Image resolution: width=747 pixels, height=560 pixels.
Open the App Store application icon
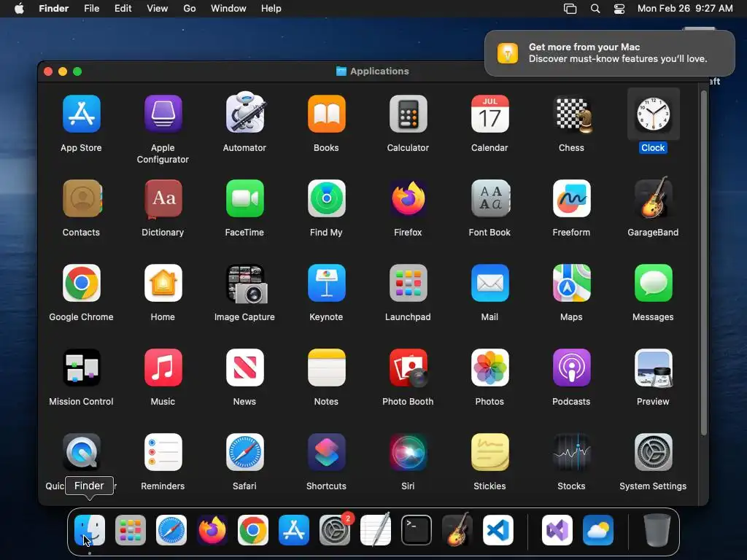click(82, 114)
